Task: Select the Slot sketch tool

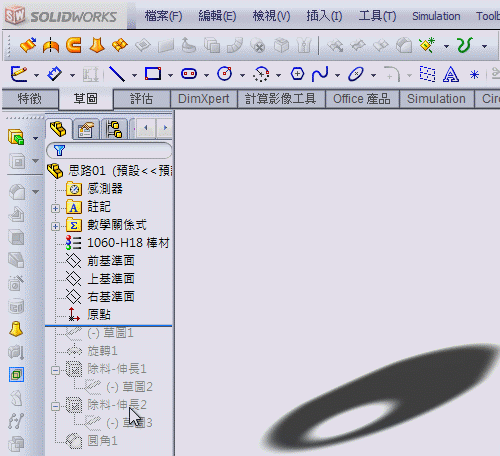Action: [189, 74]
